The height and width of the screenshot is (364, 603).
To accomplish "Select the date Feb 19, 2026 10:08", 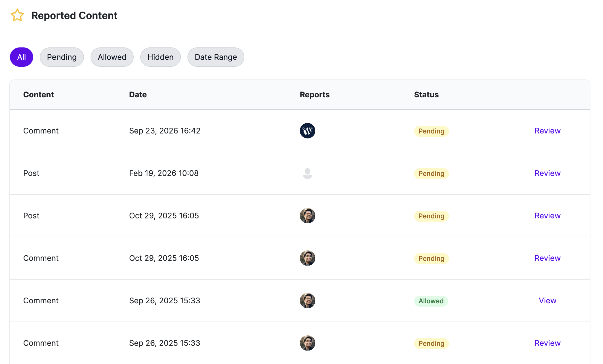I will (164, 173).
